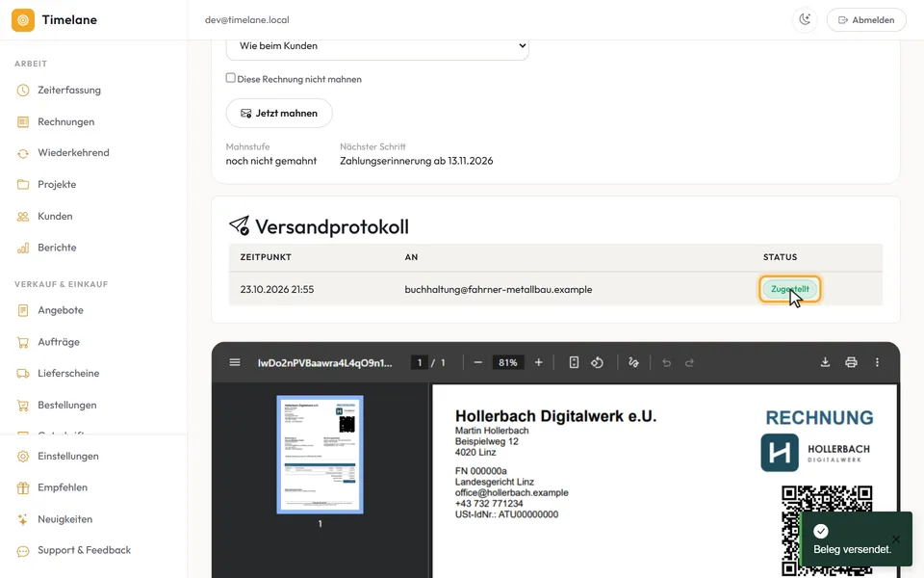924x578 pixels.
Task: Open Projekte in the sidebar
Action: tap(57, 185)
